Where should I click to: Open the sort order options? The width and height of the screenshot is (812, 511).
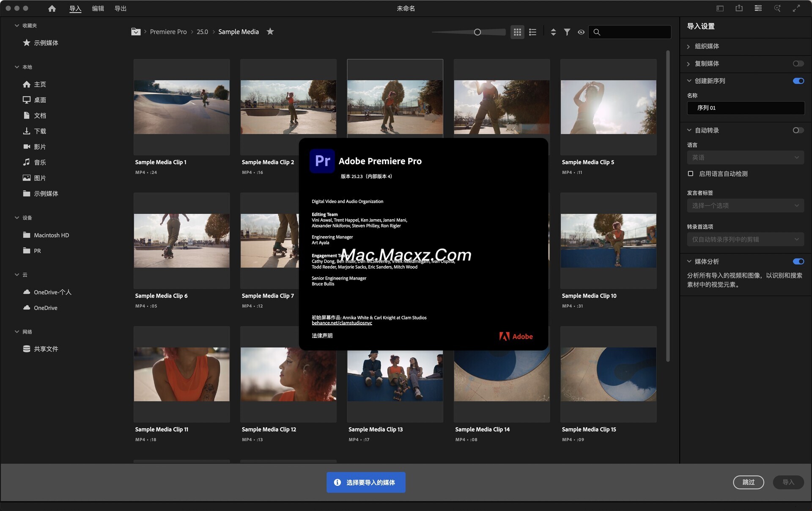553,32
